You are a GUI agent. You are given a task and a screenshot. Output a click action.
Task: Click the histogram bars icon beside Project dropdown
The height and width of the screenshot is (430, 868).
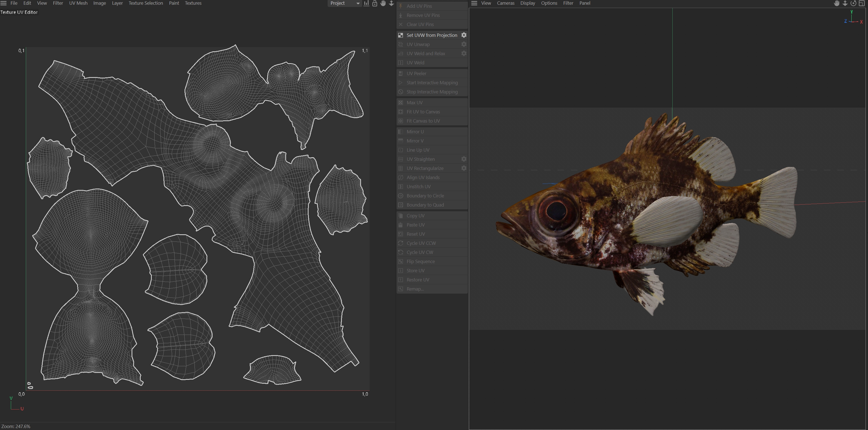tap(366, 3)
